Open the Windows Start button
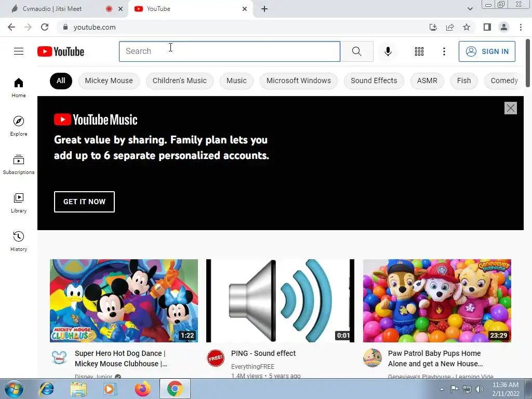Screen dimensions: 532x399 (x=14, y=389)
